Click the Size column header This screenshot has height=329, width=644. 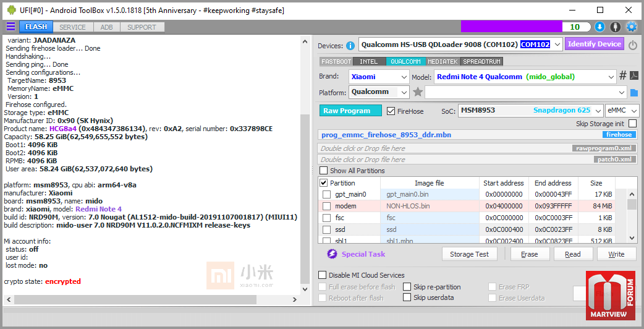point(596,183)
